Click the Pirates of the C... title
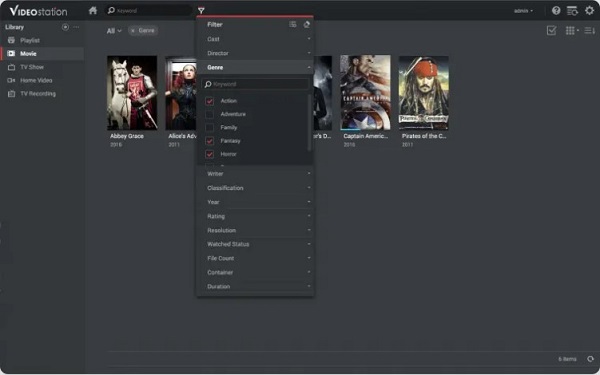 click(x=424, y=136)
